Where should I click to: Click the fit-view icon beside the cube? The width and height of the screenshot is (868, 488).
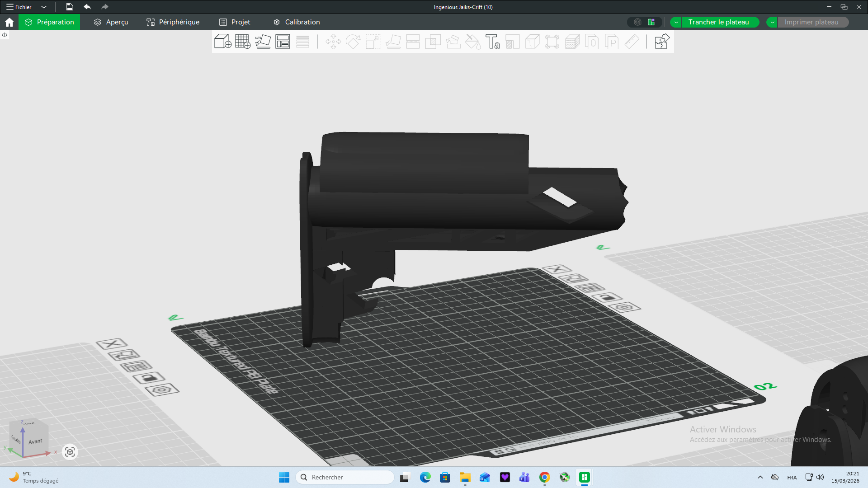pos(70,452)
